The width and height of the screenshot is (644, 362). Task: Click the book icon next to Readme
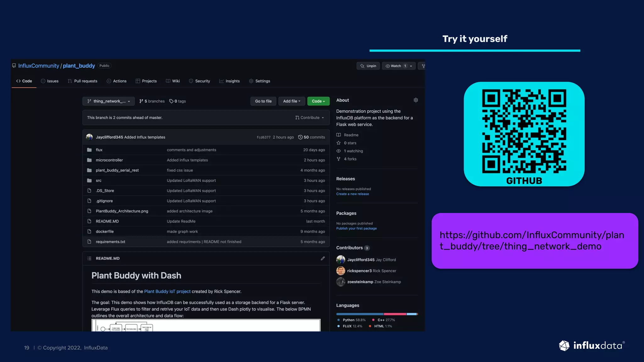click(x=339, y=135)
